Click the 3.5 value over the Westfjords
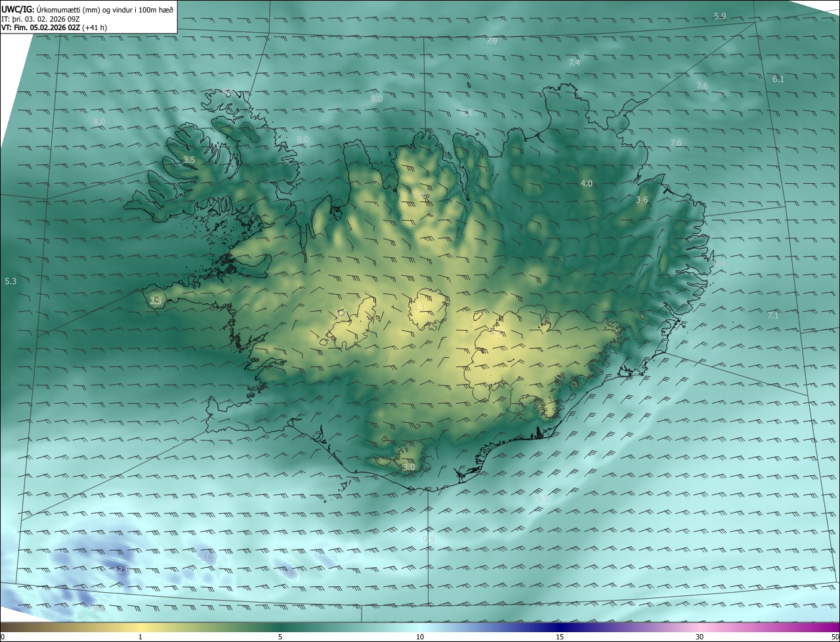Image resolution: width=840 pixels, height=642 pixels. [189, 160]
